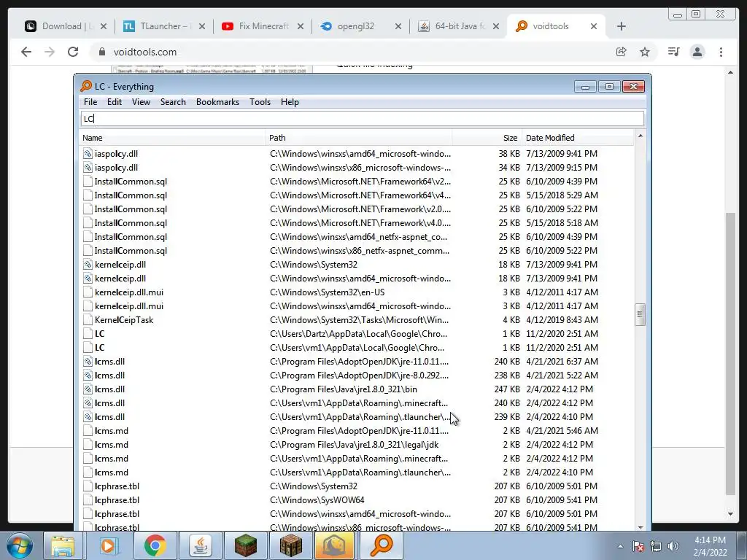This screenshot has width=747, height=560.
Task: Open the Edit menu in Everything
Action: coord(115,102)
